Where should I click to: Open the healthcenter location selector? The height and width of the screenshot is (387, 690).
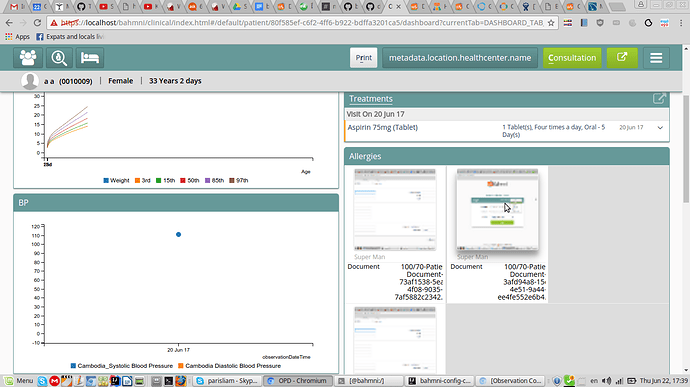click(x=460, y=58)
